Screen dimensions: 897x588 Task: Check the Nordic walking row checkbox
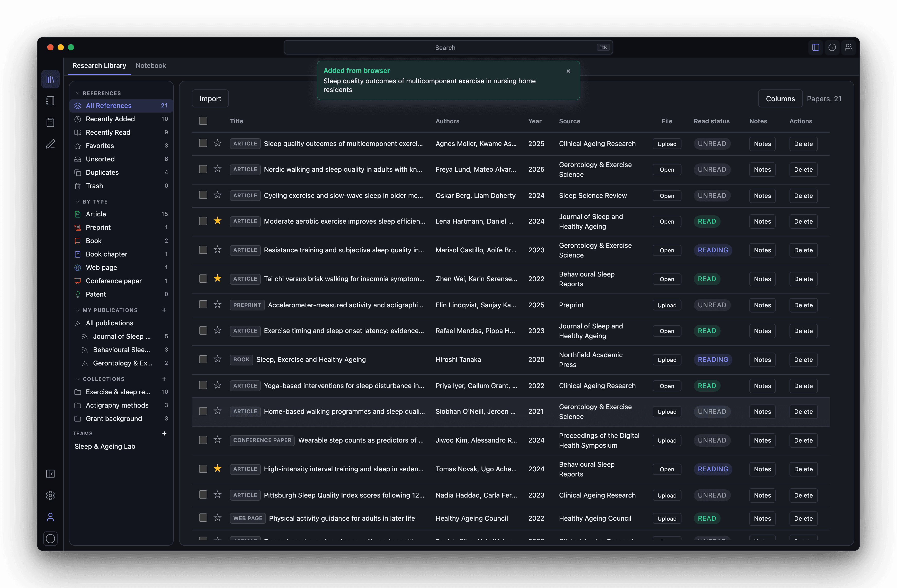(203, 169)
